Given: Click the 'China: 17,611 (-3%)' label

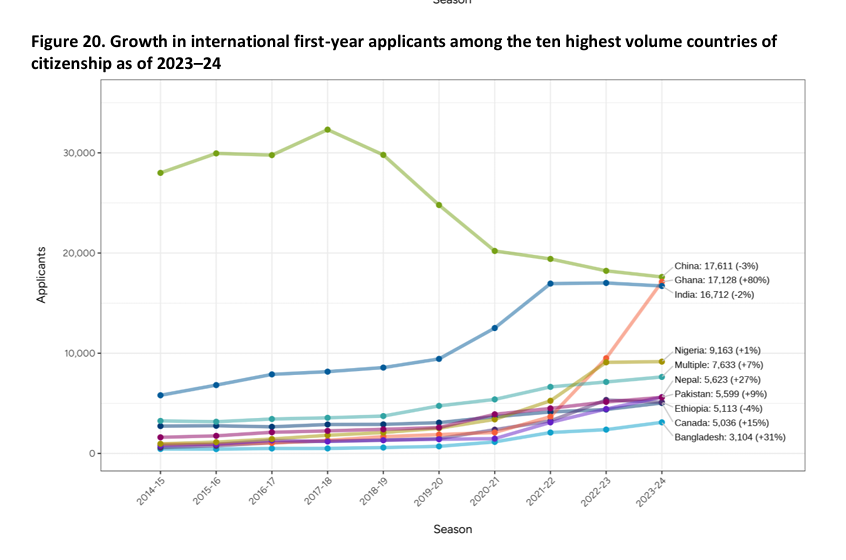Looking at the screenshot, I should (716, 266).
